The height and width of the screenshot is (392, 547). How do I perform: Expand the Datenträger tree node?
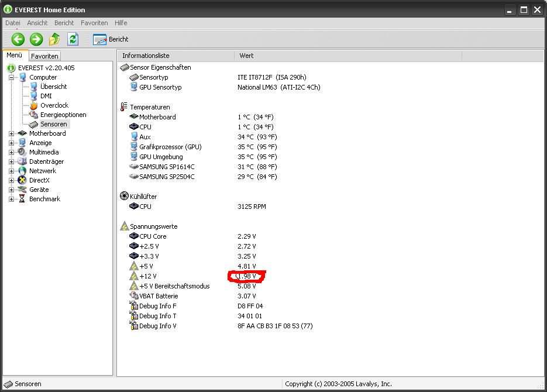tap(11, 162)
